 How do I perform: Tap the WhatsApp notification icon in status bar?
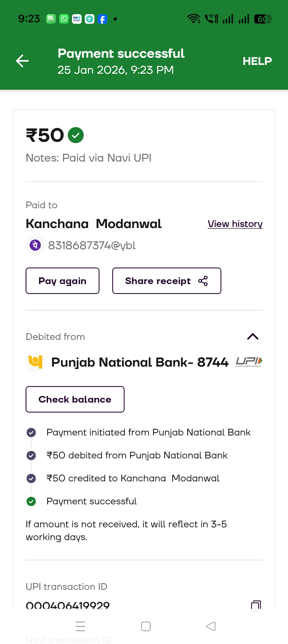tap(64, 19)
